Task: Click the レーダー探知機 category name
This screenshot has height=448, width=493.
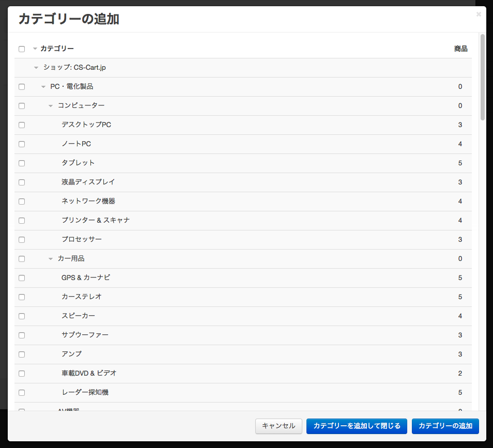Action: (85, 392)
